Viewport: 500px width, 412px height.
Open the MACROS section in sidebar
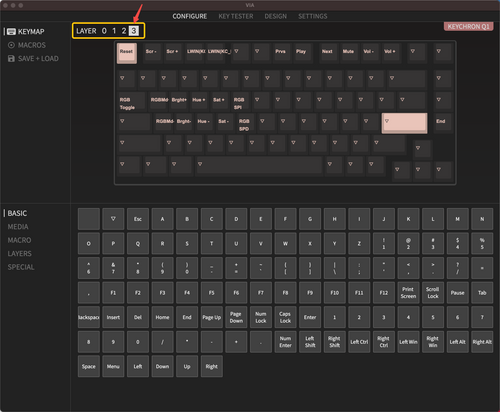tap(27, 45)
